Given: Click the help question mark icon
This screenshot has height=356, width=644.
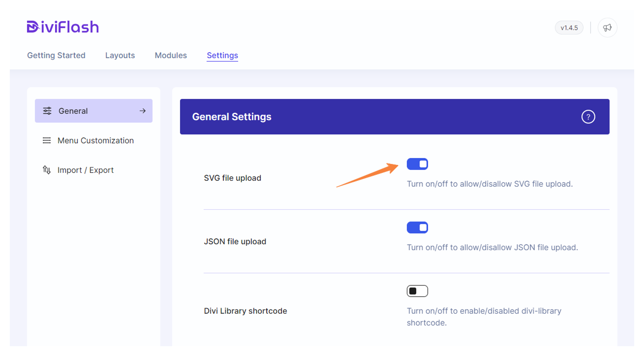Looking at the screenshot, I should tap(588, 117).
